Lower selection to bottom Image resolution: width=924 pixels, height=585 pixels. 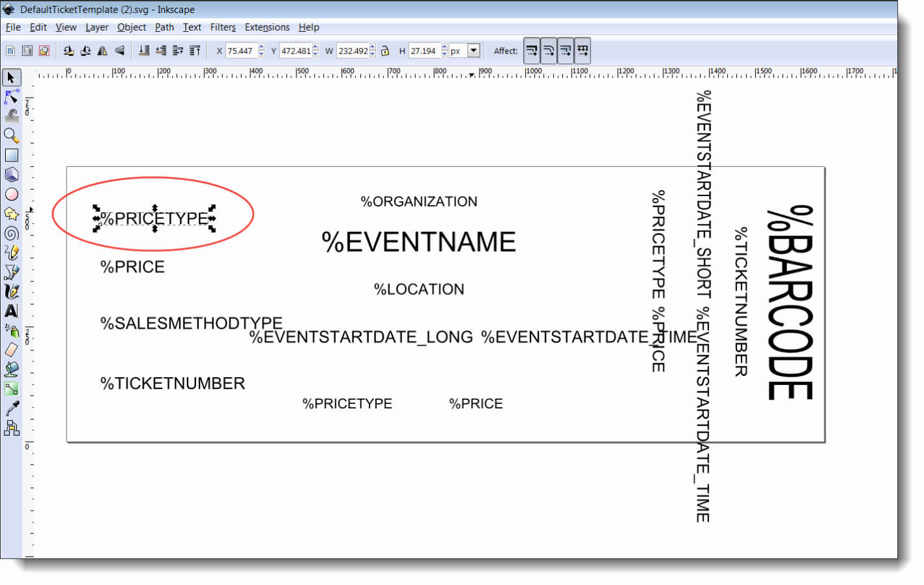tap(144, 51)
